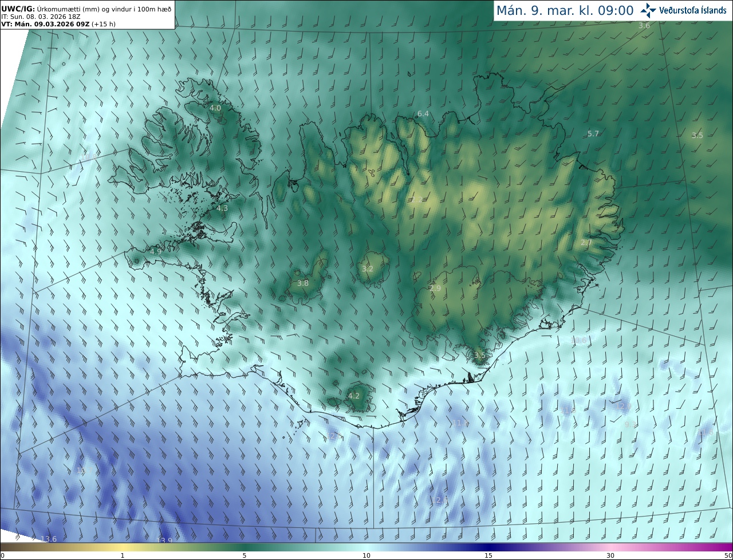Click the 13.6 value above the color bar

coord(49,539)
